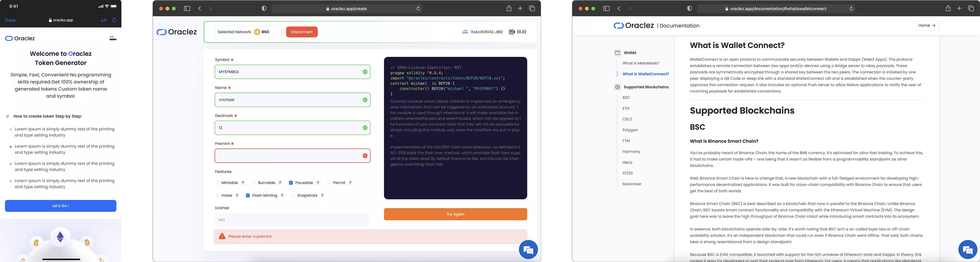980x262 pixels.
Task: Toggle sidebar icon in oraclez.app/create window
Action: [187, 8]
